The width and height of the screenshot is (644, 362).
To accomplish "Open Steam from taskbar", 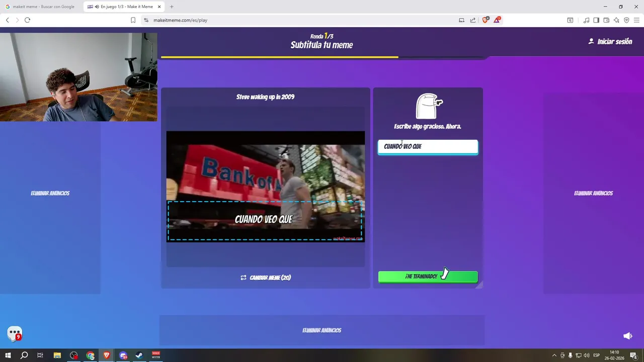I will [139, 355].
